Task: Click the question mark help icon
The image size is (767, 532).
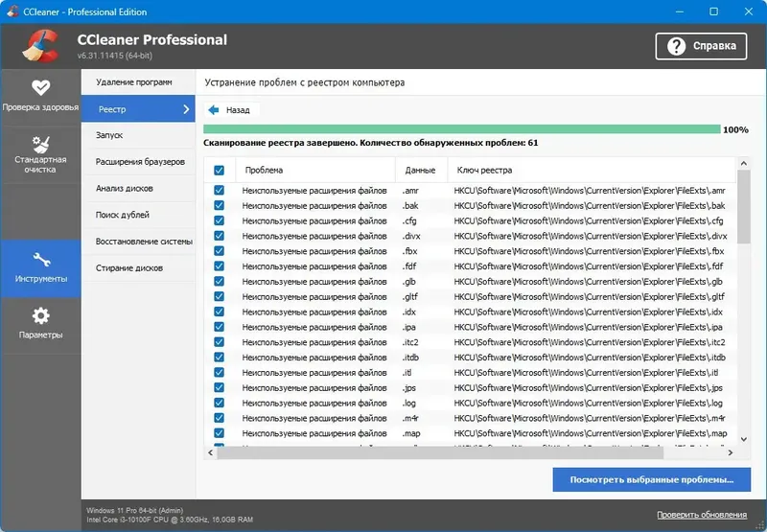Action: coord(676,46)
